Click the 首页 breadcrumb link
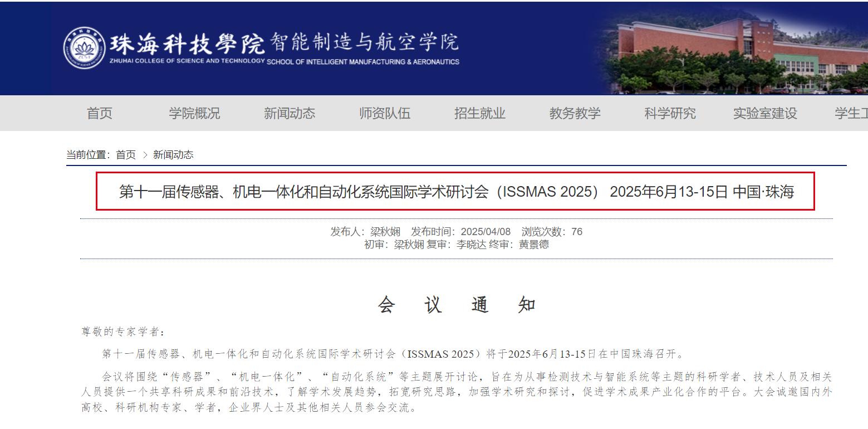 pyautogui.click(x=126, y=155)
